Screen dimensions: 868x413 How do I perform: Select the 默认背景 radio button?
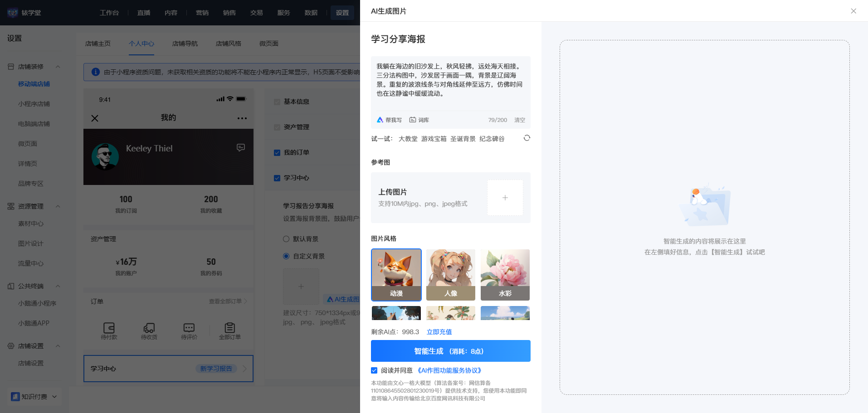pyautogui.click(x=286, y=239)
